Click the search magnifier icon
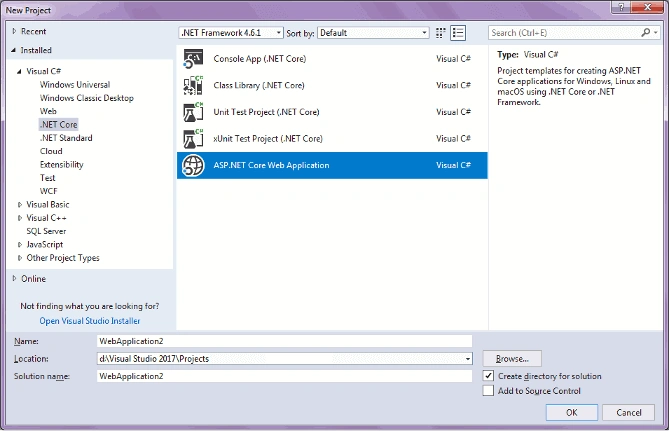This screenshot has height=431, width=669. pyautogui.click(x=646, y=32)
